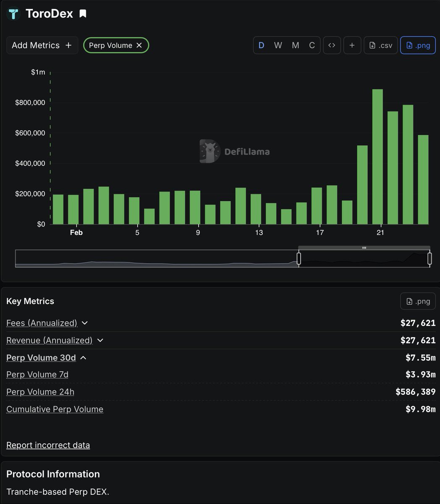This screenshot has height=504, width=440.
Task: Click the $800,000 y-axis label
Action: pos(30,102)
